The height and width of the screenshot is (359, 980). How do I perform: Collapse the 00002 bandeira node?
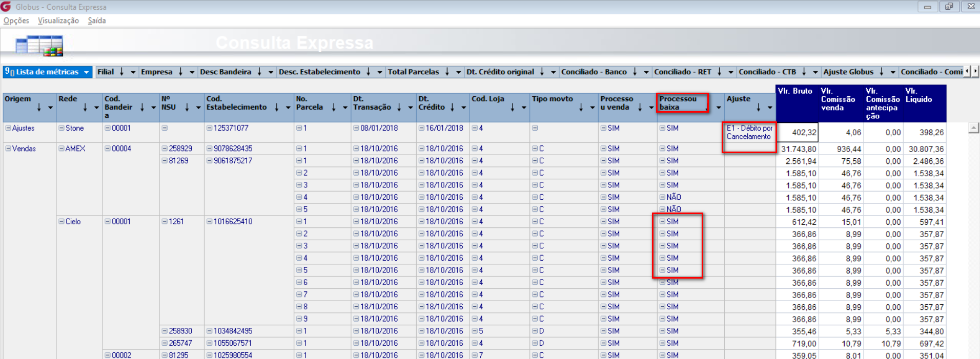coord(108,355)
